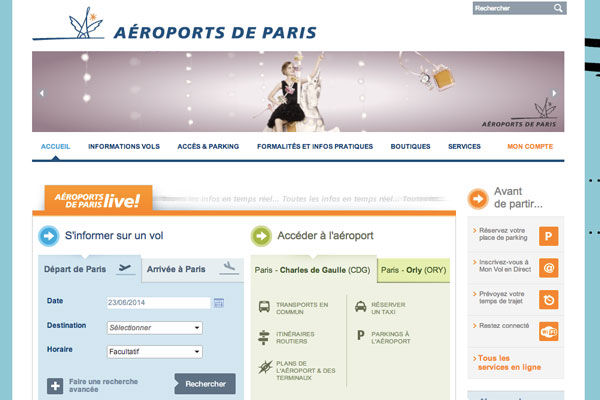Click the Réserver un taxi car icon
This screenshot has width=600, height=400.
coord(360,307)
